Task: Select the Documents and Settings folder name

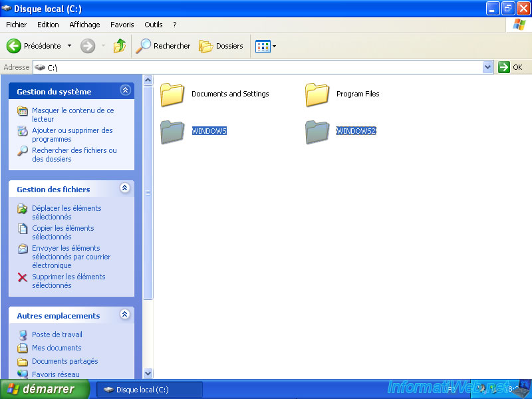Action: pos(230,94)
